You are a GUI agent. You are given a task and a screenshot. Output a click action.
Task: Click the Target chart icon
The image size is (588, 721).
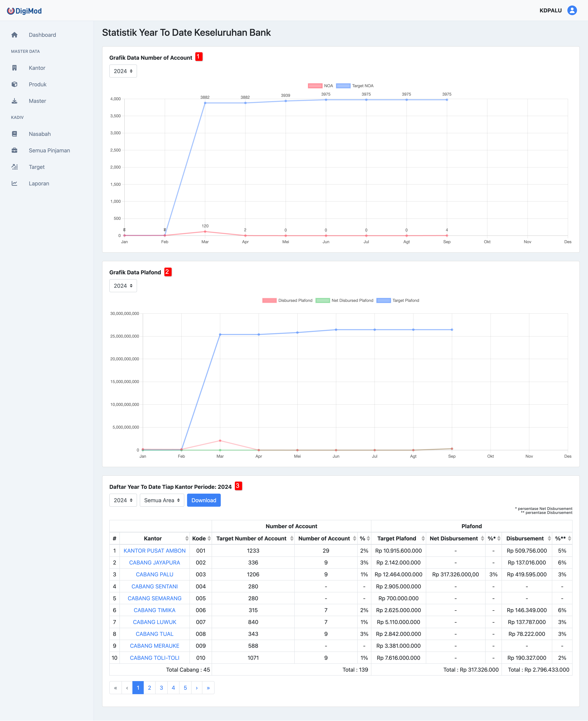14,167
